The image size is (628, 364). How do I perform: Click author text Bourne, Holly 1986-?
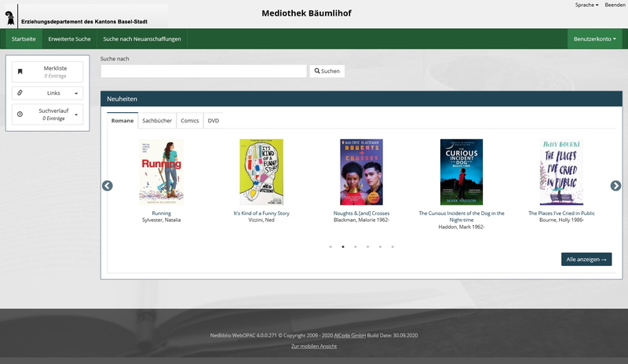561,220
